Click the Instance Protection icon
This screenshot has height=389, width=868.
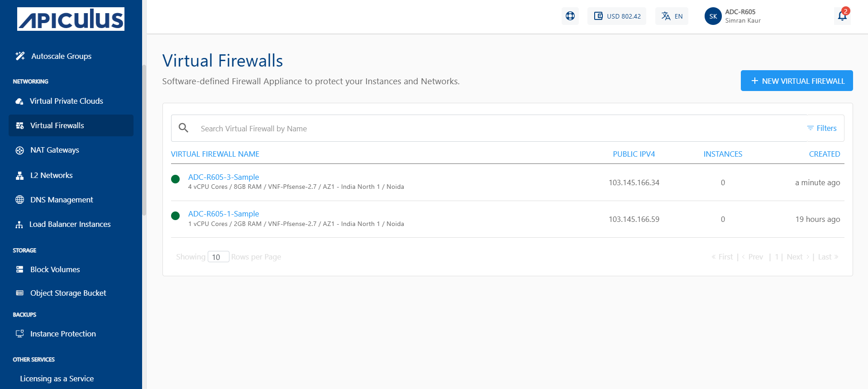tap(20, 334)
